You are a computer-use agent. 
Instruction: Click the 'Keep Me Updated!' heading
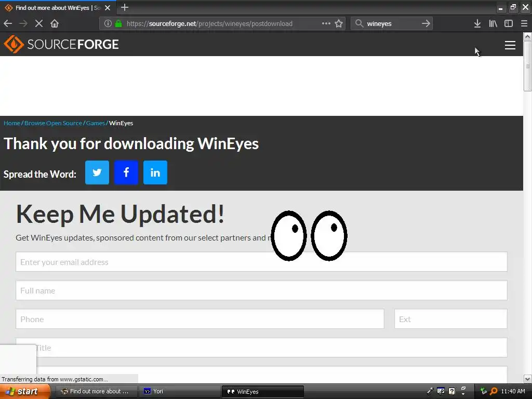pos(120,214)
